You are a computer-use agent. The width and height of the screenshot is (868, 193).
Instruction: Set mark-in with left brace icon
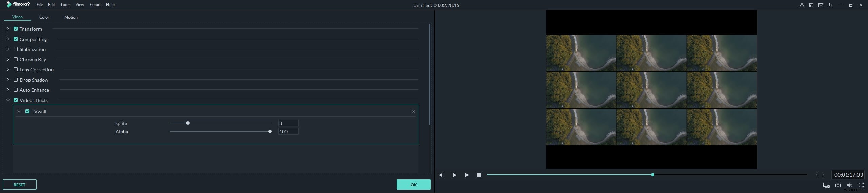[x=816, y=175]
